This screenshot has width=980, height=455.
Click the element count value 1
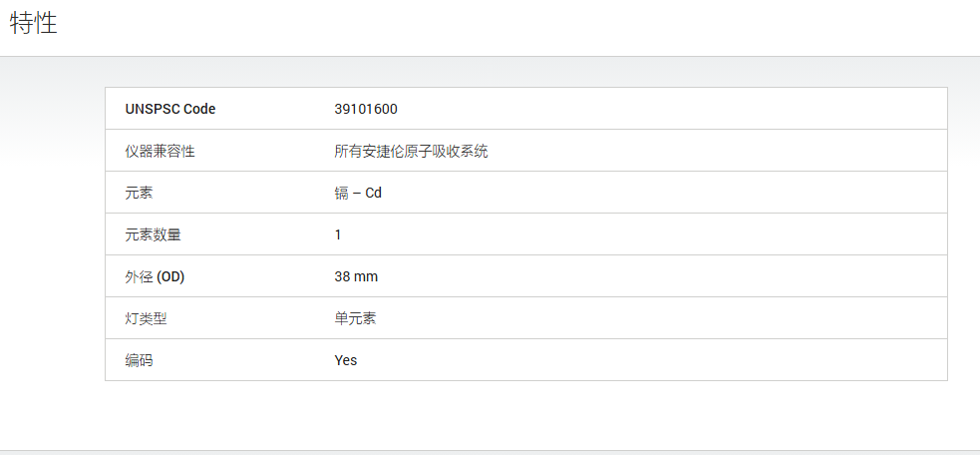coord(338,234)
